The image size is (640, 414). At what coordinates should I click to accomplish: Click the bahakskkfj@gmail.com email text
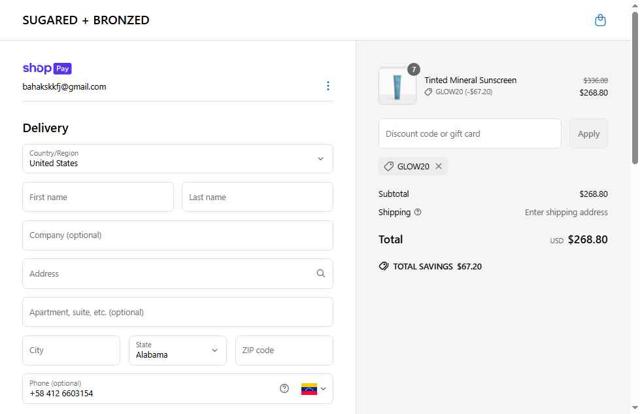(x=64, y=87)
